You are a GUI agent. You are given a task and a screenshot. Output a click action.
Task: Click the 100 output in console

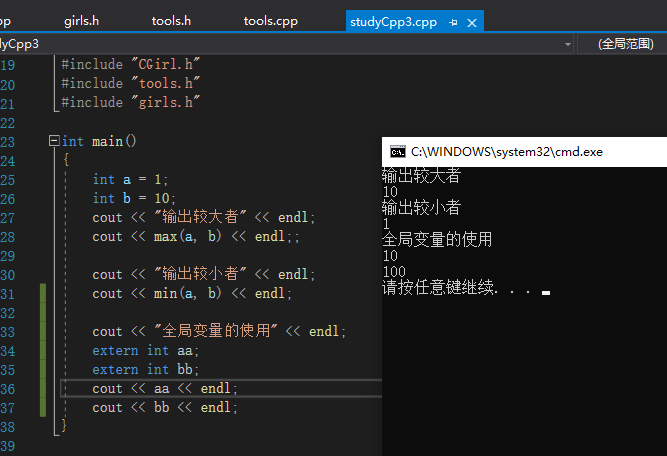pyautogui.click(x=394, y=271)
